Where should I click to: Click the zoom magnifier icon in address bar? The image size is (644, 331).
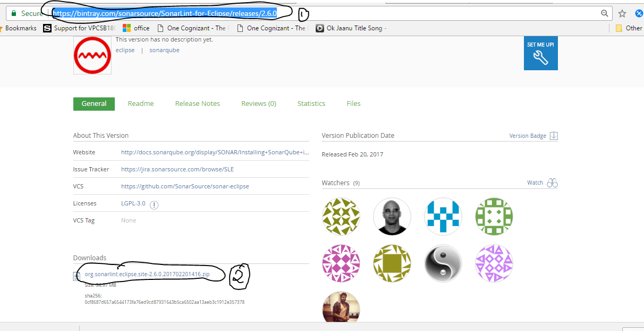click(x=605, y=13)
